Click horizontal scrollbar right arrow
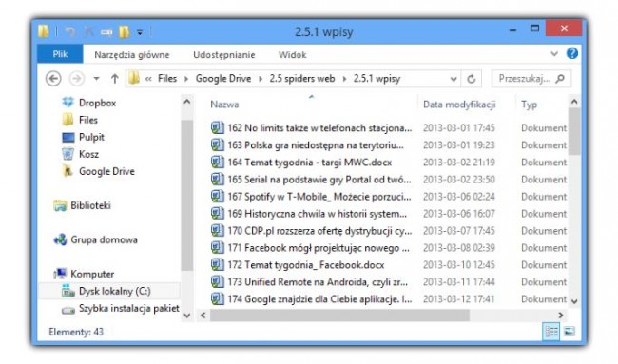This screenshot has height=364, width=618. 560,316
